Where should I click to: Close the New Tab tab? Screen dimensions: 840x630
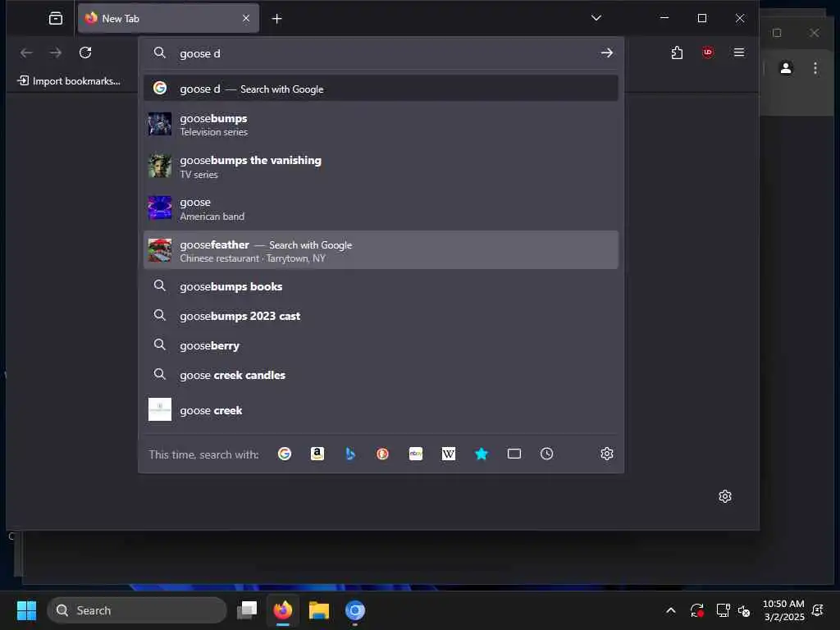pyautogui.click(x=246, y=19)
